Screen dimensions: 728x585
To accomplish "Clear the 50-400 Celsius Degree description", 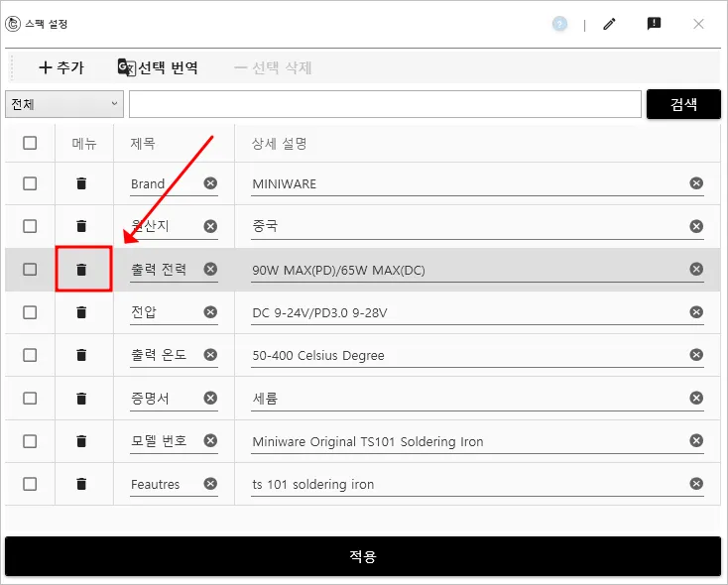I will coord(696,355).
